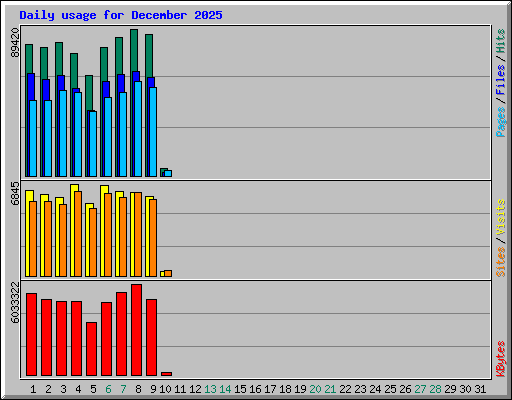
Task: Click green weekend day label 20
Action: [315, 389]
